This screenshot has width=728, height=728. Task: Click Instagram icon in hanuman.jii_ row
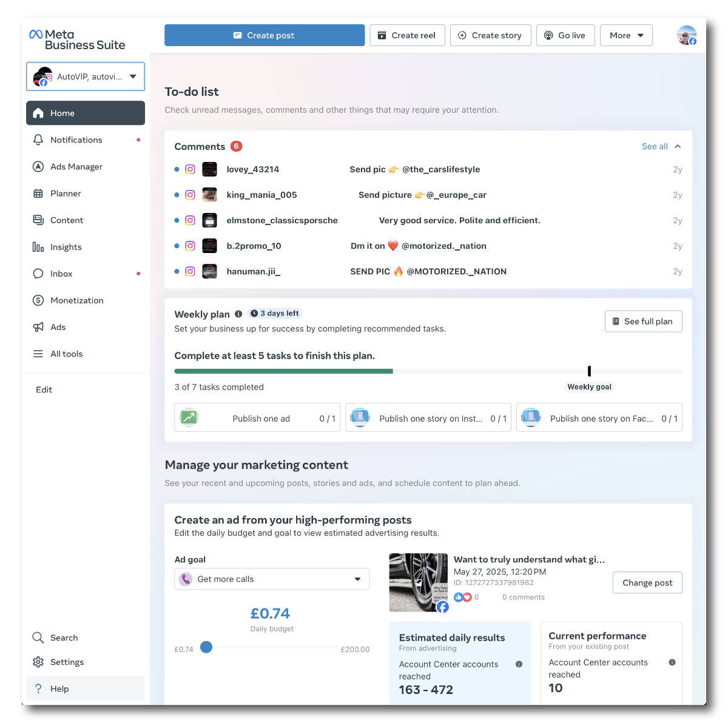point(190,271)
